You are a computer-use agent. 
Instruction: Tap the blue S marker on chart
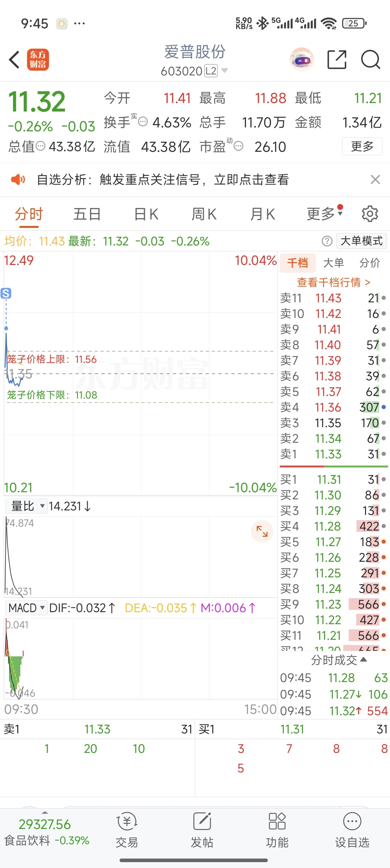6,293
